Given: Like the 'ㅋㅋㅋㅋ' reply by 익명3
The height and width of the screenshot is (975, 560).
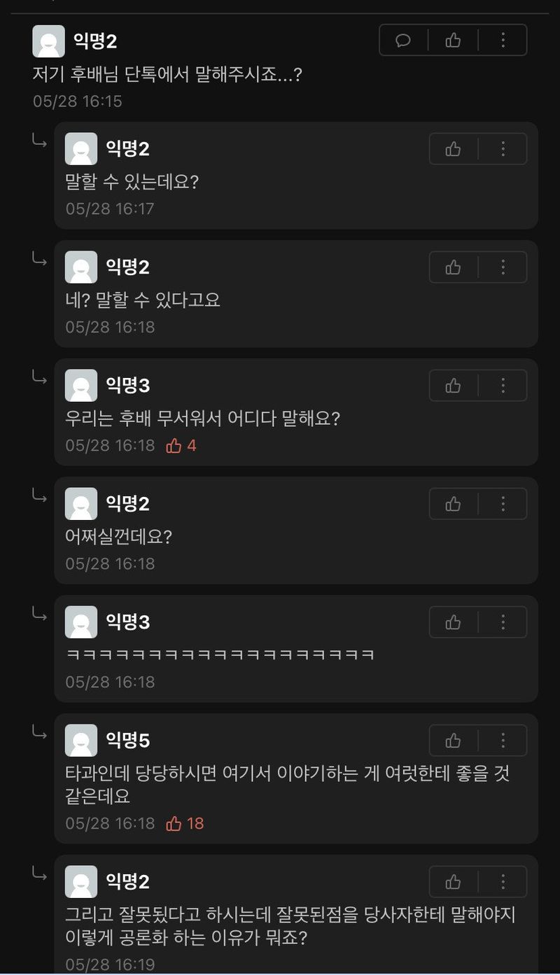Looking at the screenshot, I should (x=453, y=622).
